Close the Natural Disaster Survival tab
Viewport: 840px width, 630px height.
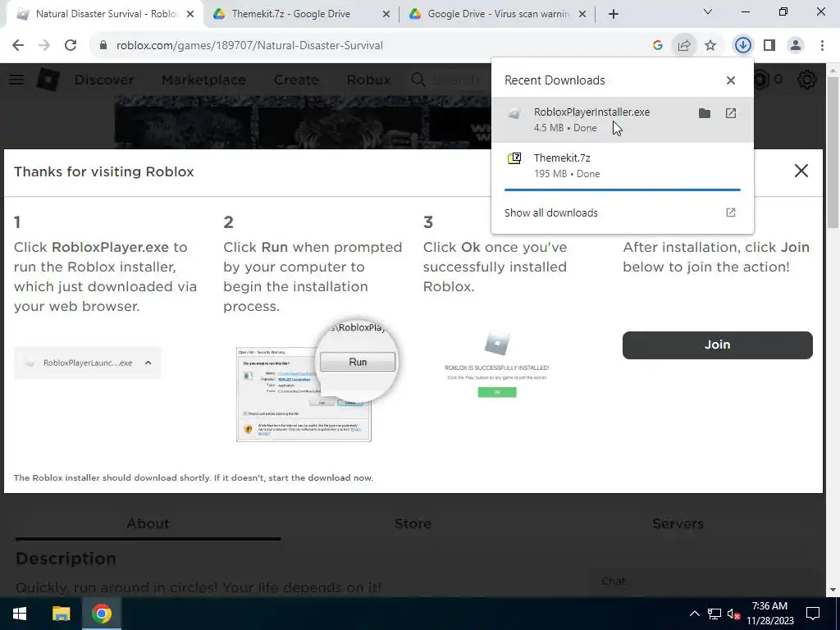[190, 15]
